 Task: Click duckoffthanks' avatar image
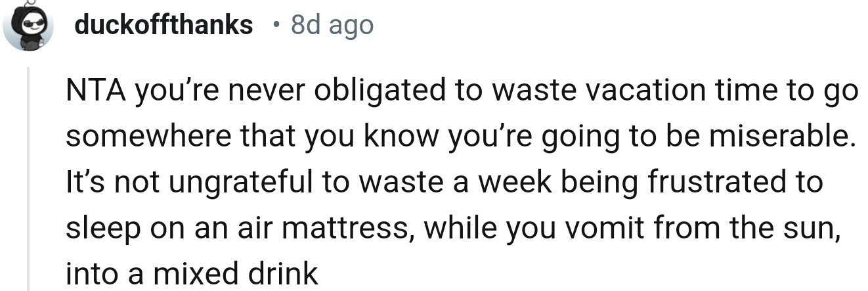pos(28,26)
